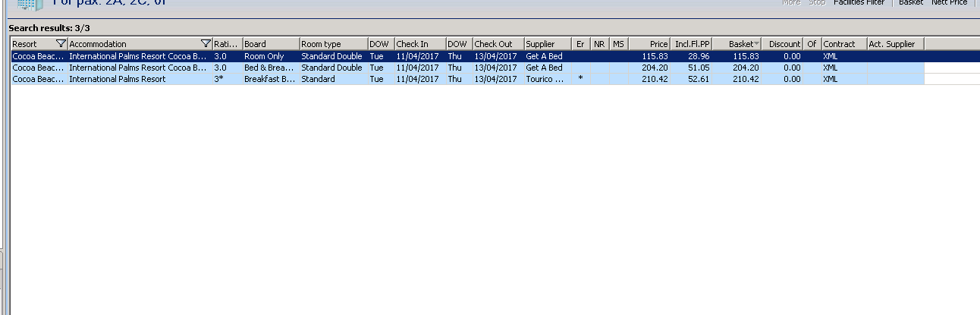Click the Basket toolbar button

911,3
